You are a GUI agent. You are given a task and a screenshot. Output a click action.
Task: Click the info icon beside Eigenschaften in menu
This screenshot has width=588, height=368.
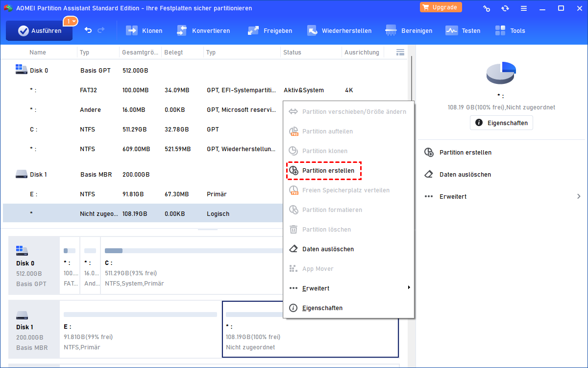click(x=294, y=308)
